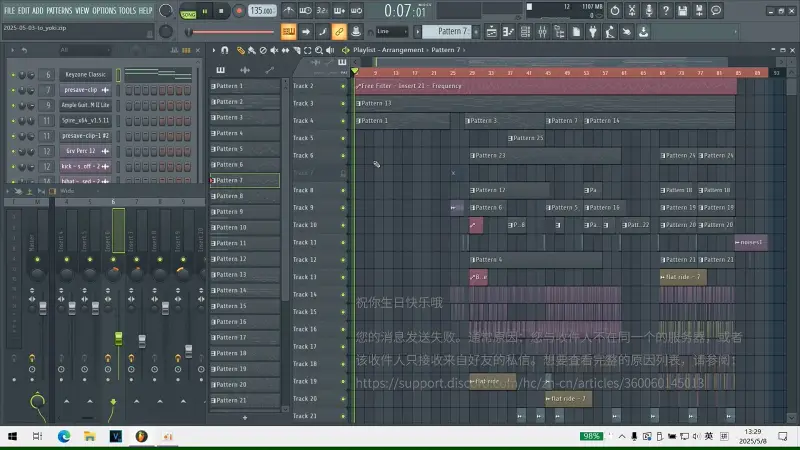
Task: Mute Track 2 with its green light
Action: [x=343, y=86]
